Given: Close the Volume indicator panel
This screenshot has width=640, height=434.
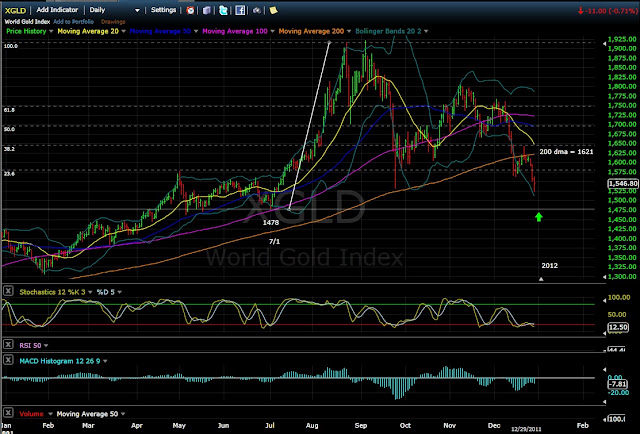Looking at the screenshot, I should coord(8,413).
